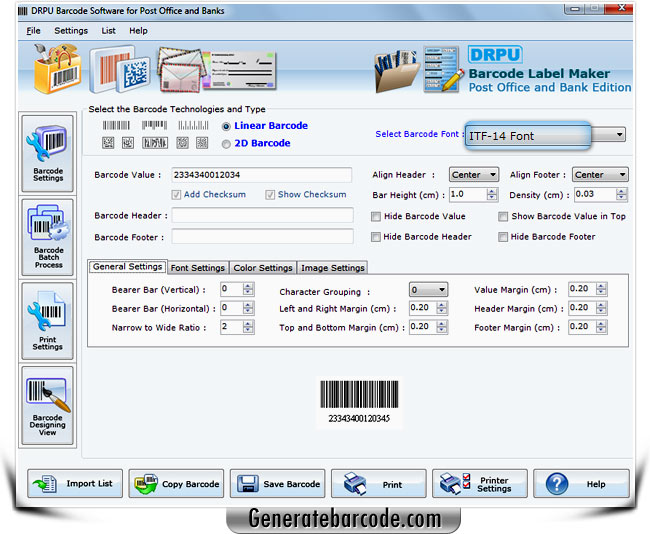The width and height of the screenshot is (650, 534).
Task: Adjust Bearer Bar (Vertical) stepper
Action: pyautogui.click(x=248, y=289)
